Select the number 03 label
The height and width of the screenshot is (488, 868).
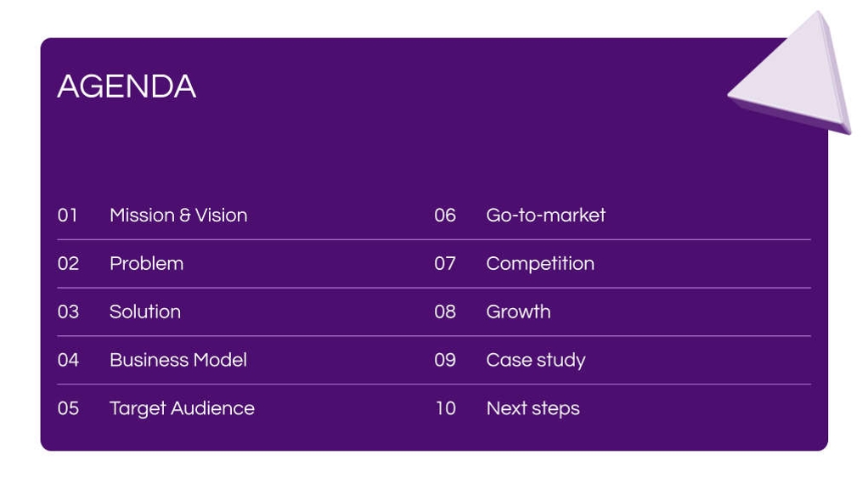tap(68, 312)
